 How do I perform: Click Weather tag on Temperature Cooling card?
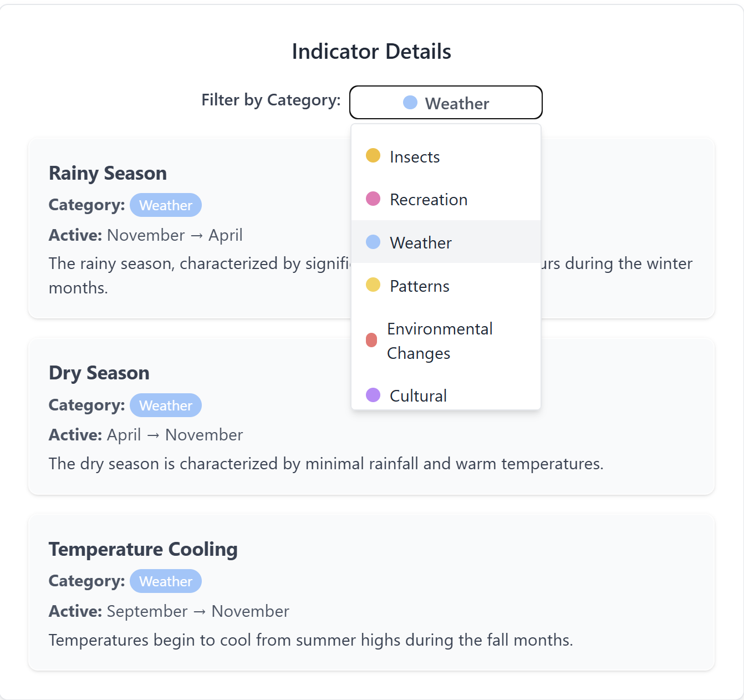coord(166,581)
